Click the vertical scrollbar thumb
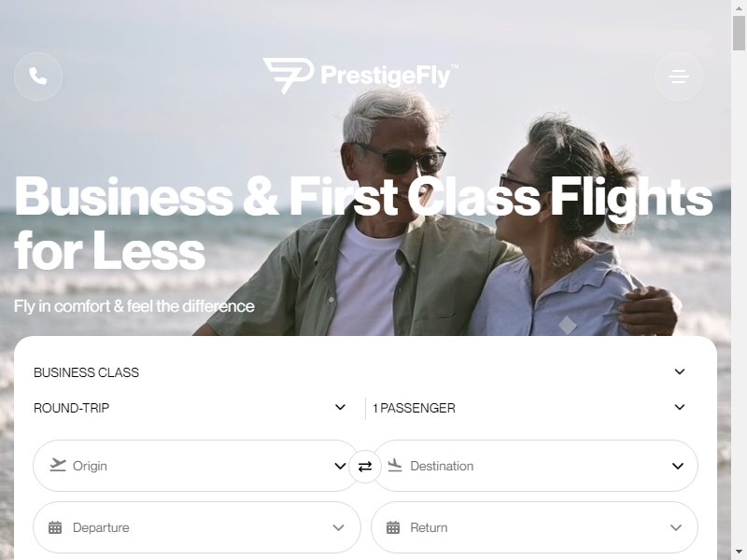This screenshot has width=747, height=560. click(739, 33)
